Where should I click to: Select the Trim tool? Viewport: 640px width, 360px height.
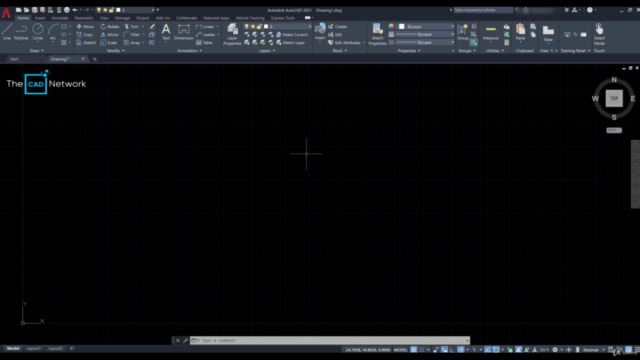pyautogui.click(x=131, y=27)
